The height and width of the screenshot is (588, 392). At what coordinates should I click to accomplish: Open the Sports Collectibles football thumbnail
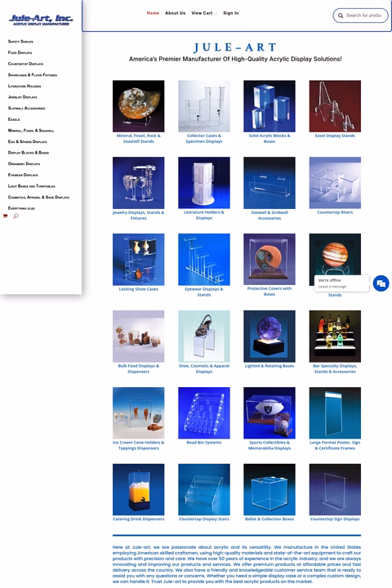(x=269, y=413)
